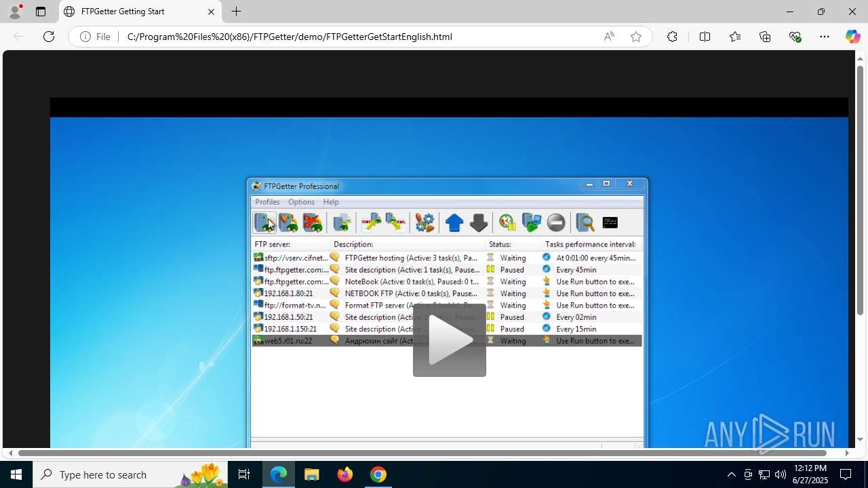Viewport: 868px width, 488px height.
Task: Refresh the browser page
Action: tap(49, 37)
